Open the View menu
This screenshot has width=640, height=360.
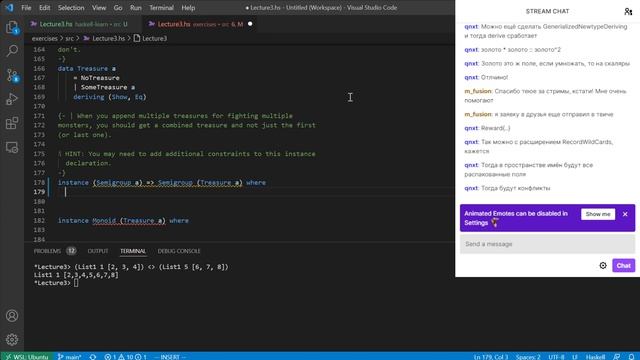click(99, 8)
